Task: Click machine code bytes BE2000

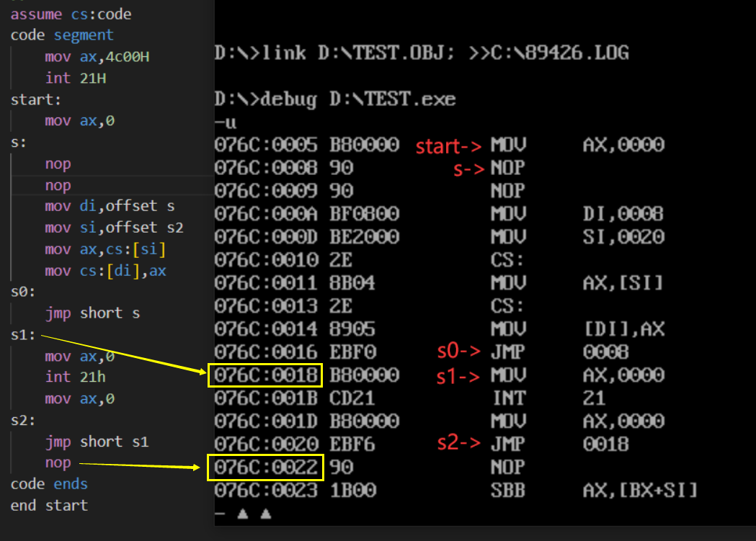Action: click(x=365, y=237)
